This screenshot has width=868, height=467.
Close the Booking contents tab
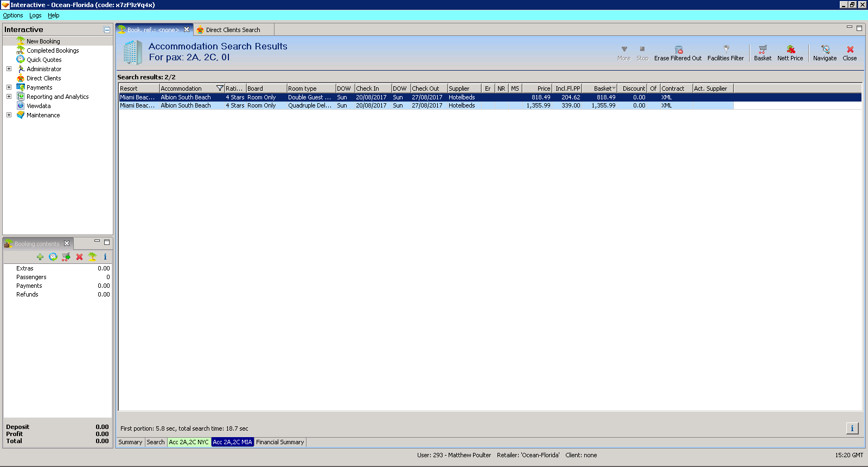67,243
